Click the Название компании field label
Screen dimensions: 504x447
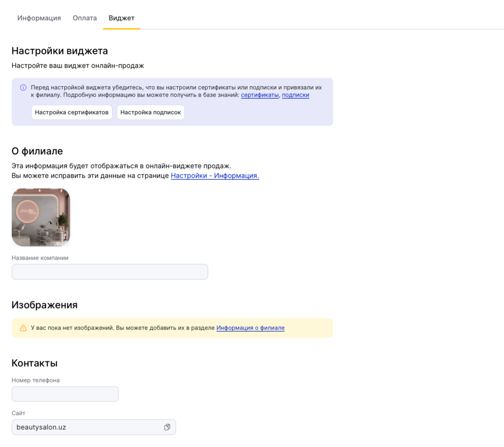click(x=40, y=257)
